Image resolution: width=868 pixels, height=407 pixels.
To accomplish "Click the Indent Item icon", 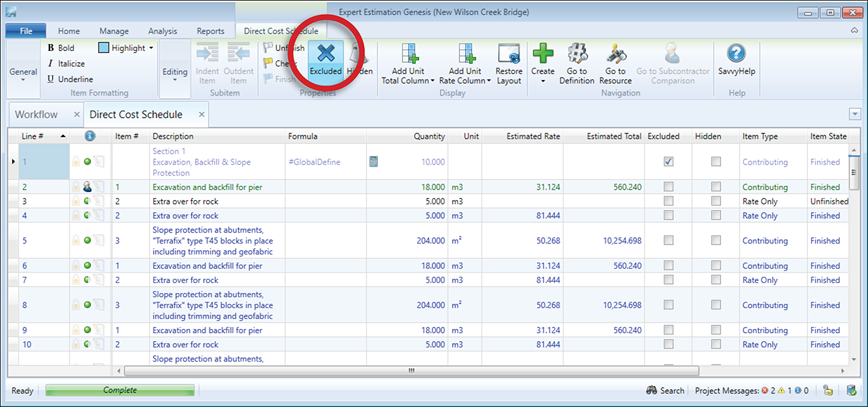I will pos(208,54).
